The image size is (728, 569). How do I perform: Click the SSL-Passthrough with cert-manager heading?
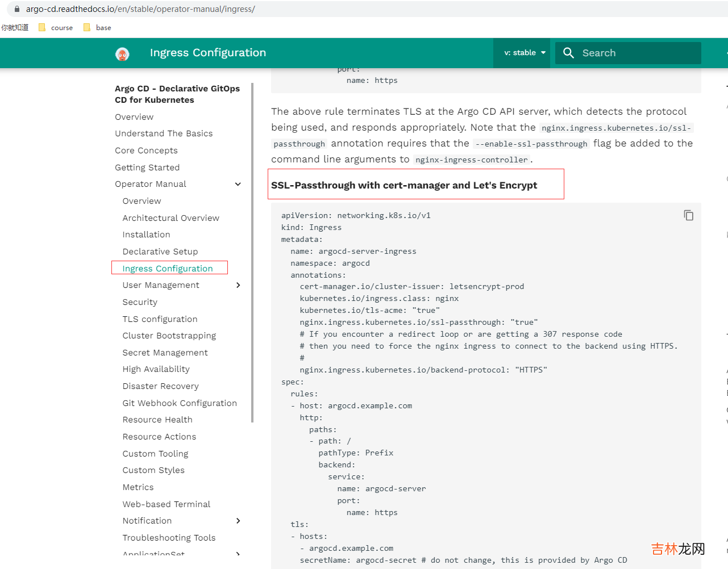(x=404, y=185)
